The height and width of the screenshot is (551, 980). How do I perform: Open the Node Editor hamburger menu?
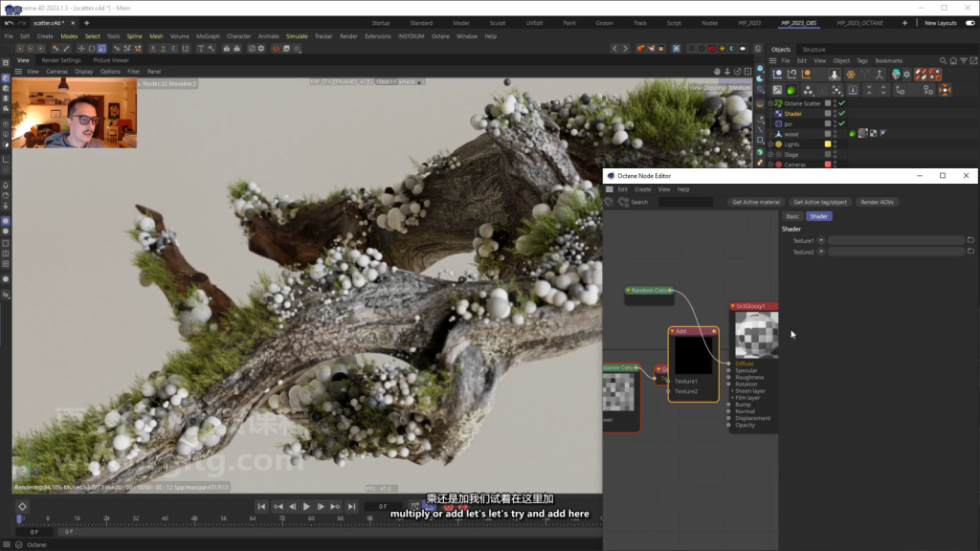pos(610,189)
